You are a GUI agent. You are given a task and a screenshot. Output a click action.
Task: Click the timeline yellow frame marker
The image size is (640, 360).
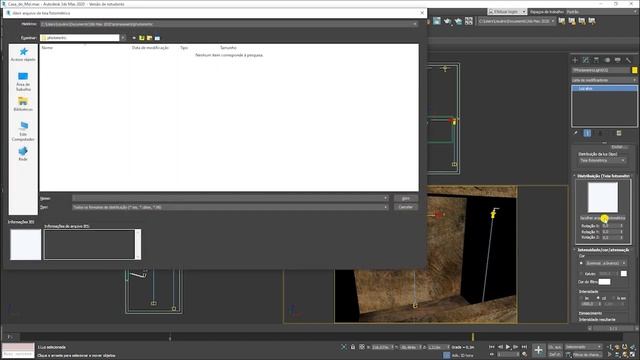tap(473, 337)
